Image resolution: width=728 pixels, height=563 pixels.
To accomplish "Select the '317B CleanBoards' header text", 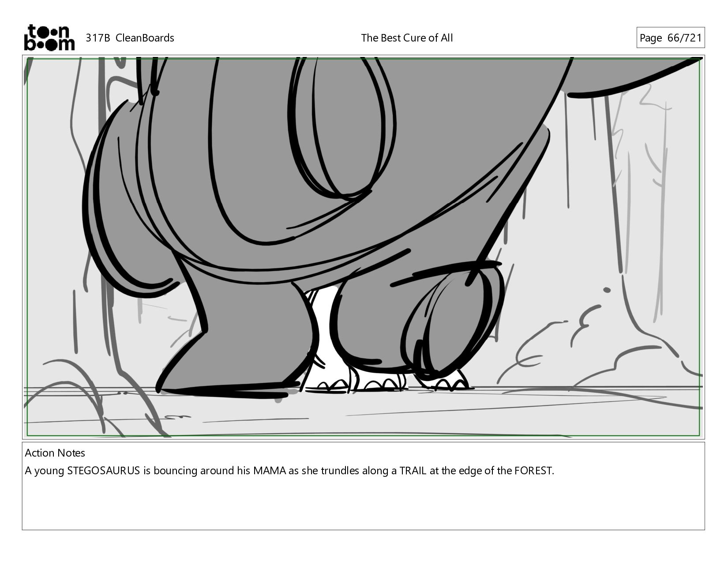I will (130, 38).
